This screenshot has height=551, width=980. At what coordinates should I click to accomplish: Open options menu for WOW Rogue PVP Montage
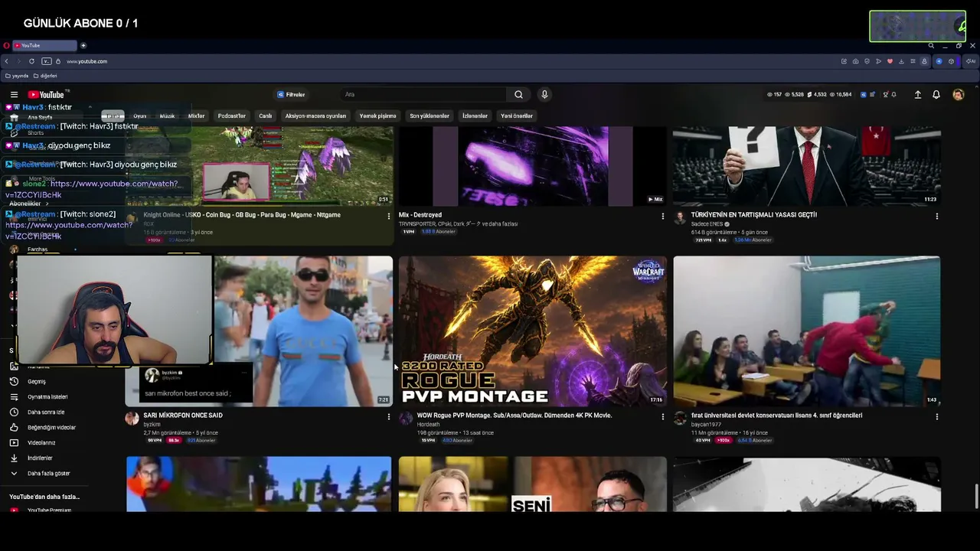(662, 417)
